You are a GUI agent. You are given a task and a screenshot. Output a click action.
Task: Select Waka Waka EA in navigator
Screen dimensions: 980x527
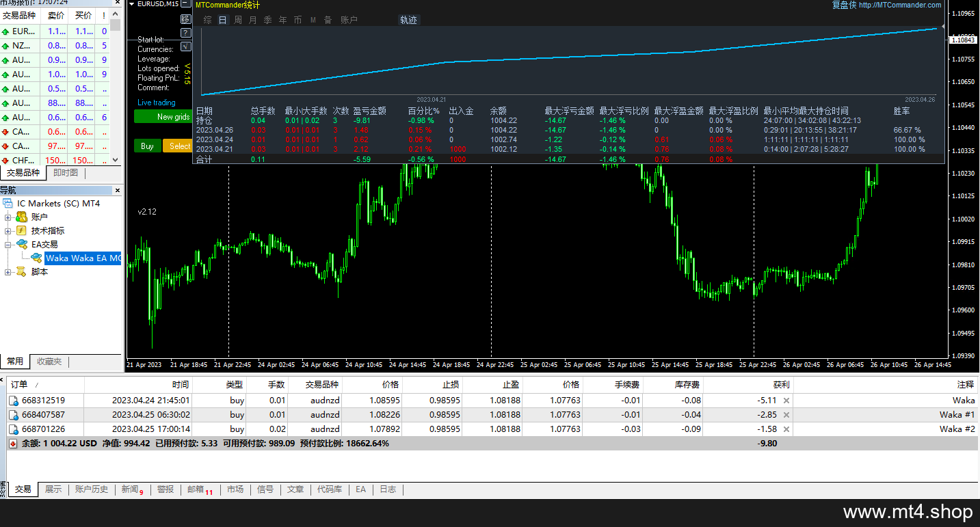click(x=82, y=258)
